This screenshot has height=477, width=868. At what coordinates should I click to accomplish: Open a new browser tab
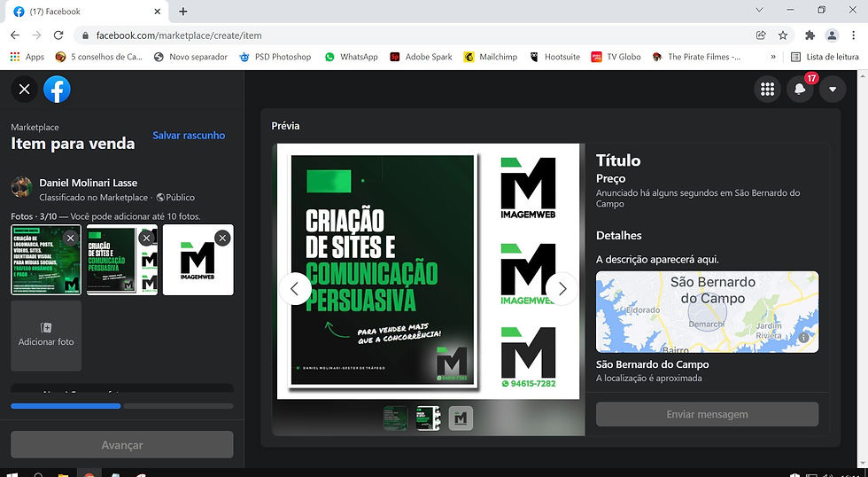183,11
